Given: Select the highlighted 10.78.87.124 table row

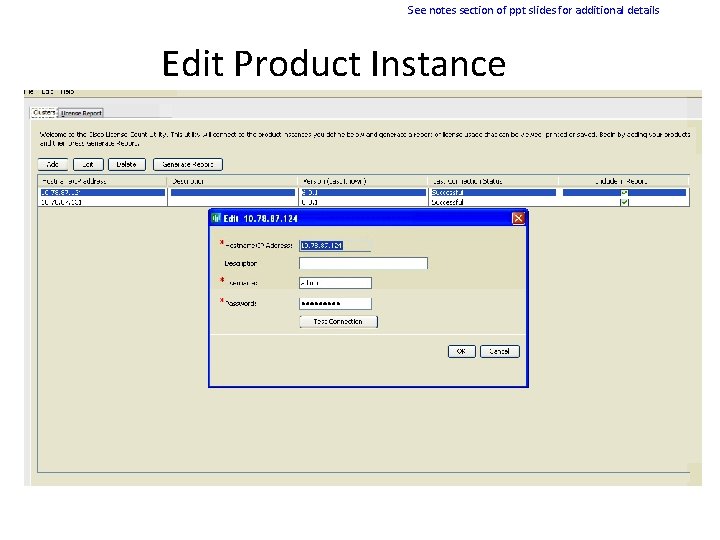Looking at the screenshot, I should click(x=363, y=192).
